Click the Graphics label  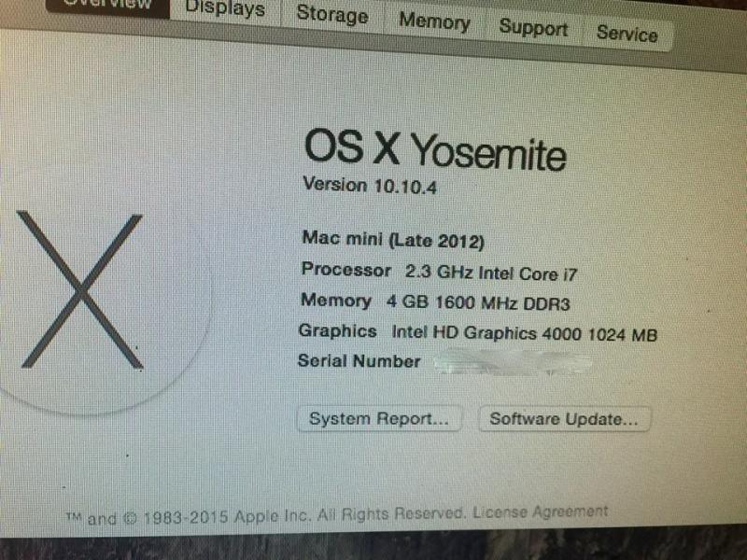click(x=337, y=330)
